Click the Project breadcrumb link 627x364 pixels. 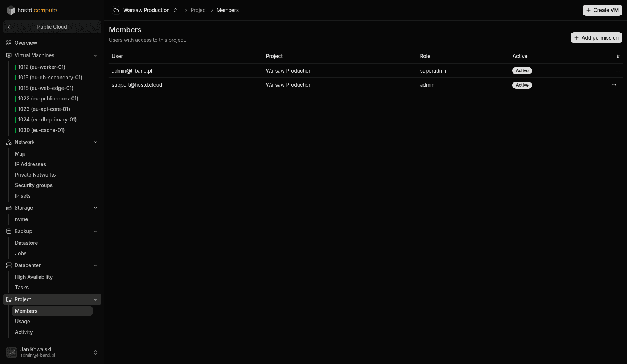click(x=199, y=10)
